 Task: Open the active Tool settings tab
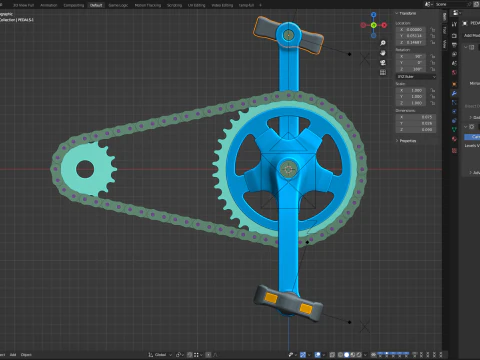[454, 24]
